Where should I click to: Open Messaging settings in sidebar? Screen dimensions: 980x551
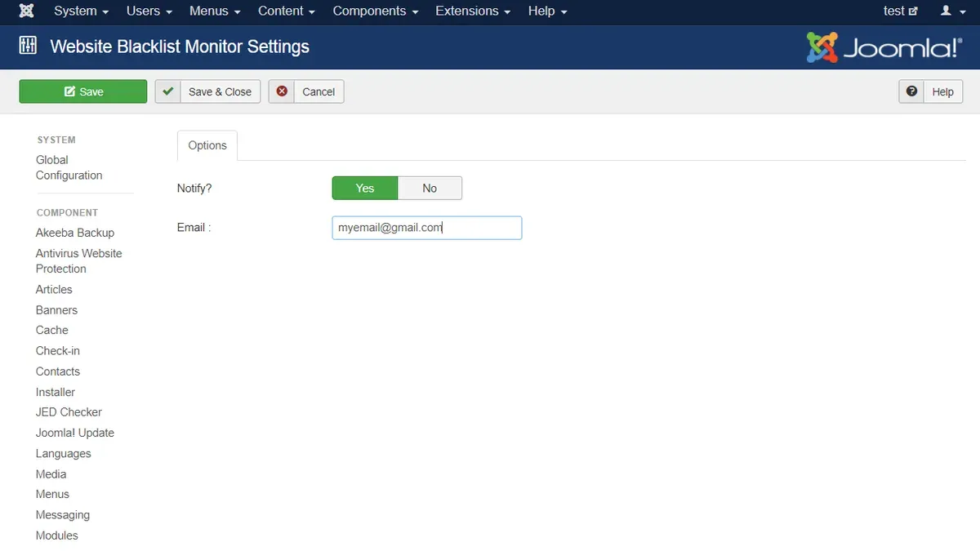[63, 515]
